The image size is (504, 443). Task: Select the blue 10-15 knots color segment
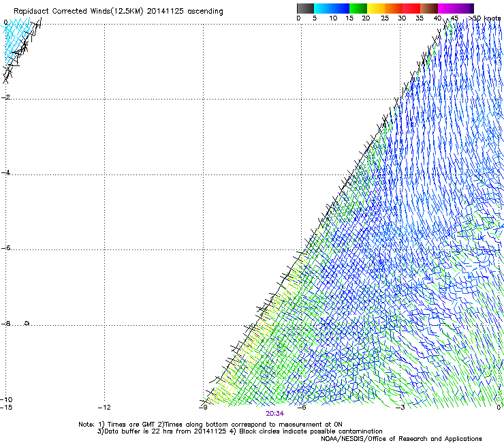pos(341,8)
